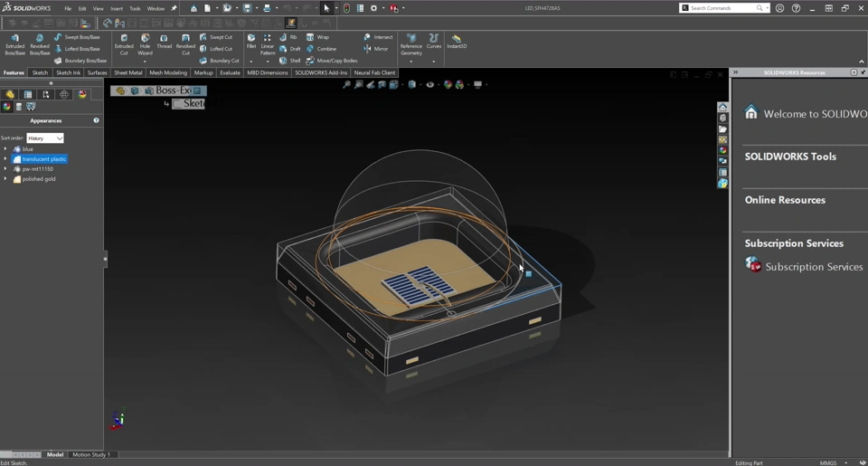868x466 pixels.
Task: Activate the Shell feature tool
Action: [x=289, y=61]
